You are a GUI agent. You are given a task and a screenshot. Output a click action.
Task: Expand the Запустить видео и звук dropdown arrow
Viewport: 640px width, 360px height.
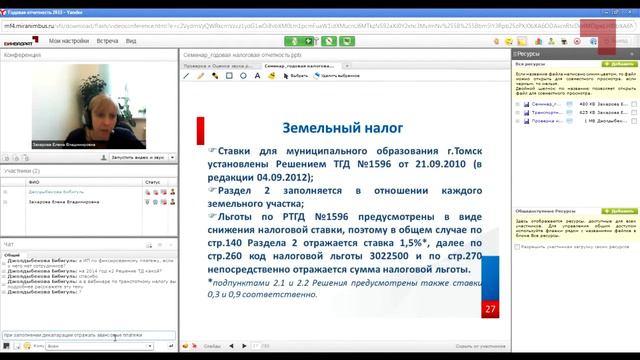tap(172, 158)
